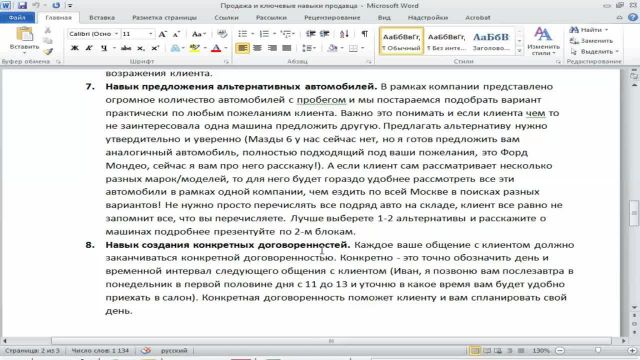This screenshot has height=360, width=640.
Task: Save the document with the floppy disk icon
Action: pos(22,6)
